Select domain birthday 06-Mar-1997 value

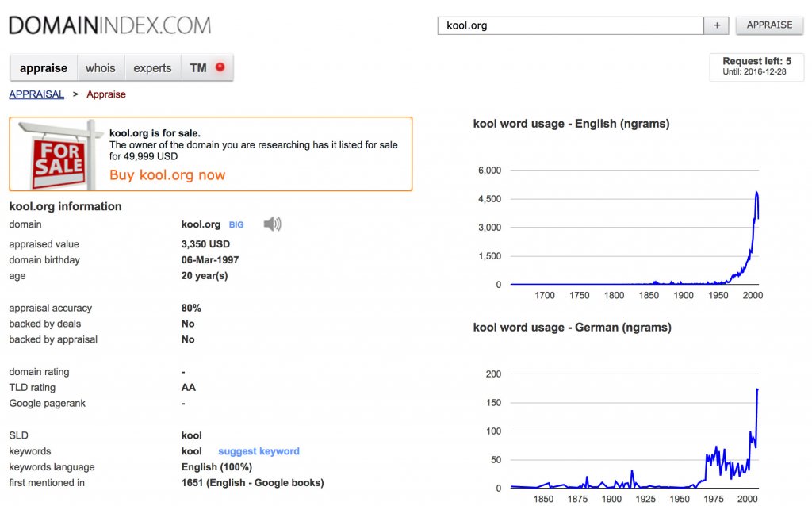210,260
